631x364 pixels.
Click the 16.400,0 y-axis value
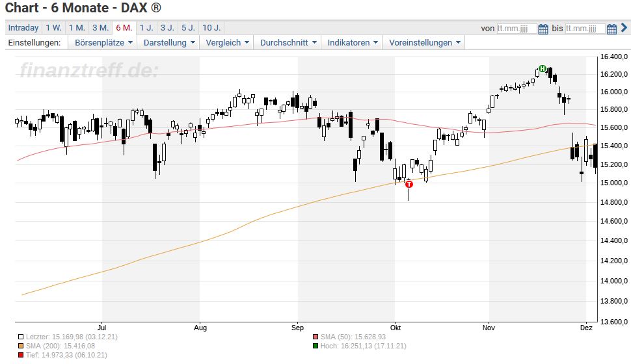coord(613,57)
